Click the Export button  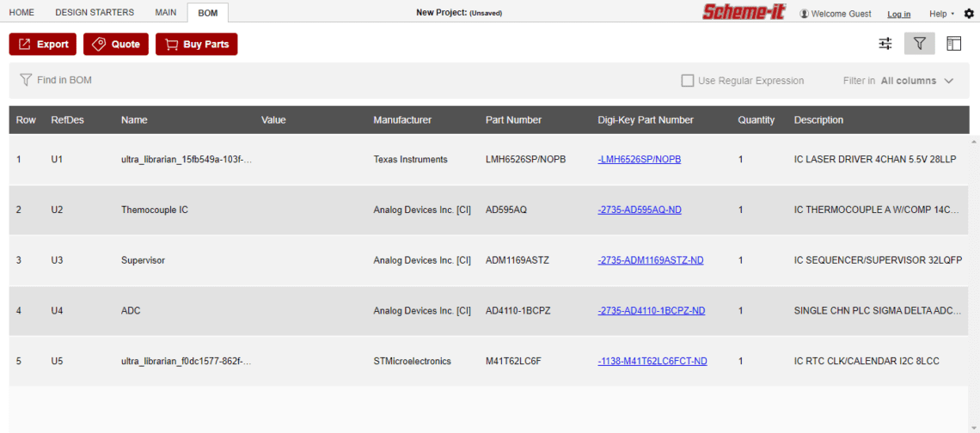[43, 44]
